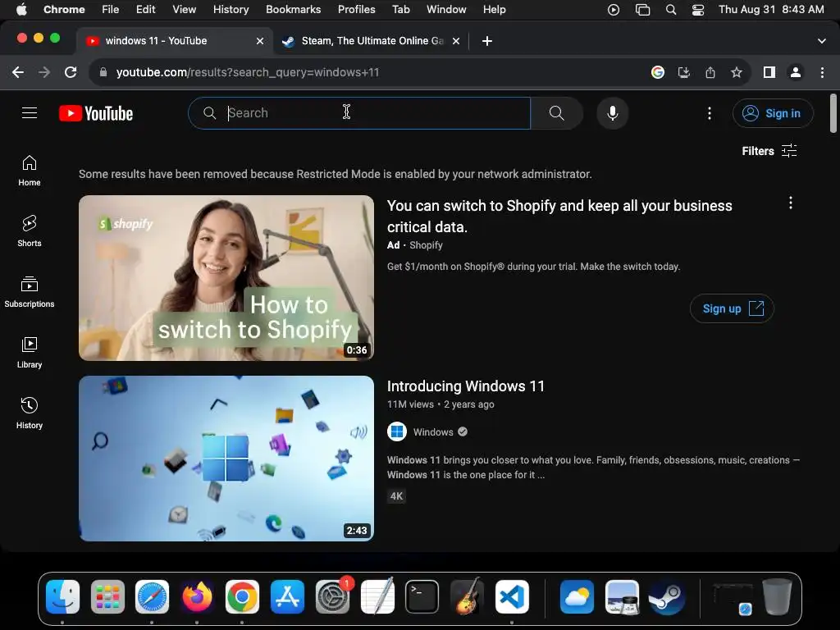Open Chrome three-dot menu
840x630 pixels.
[822, 72]
